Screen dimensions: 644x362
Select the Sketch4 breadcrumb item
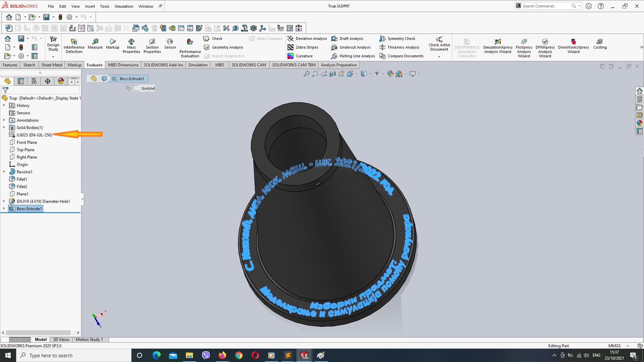click(x=144, y=88)
